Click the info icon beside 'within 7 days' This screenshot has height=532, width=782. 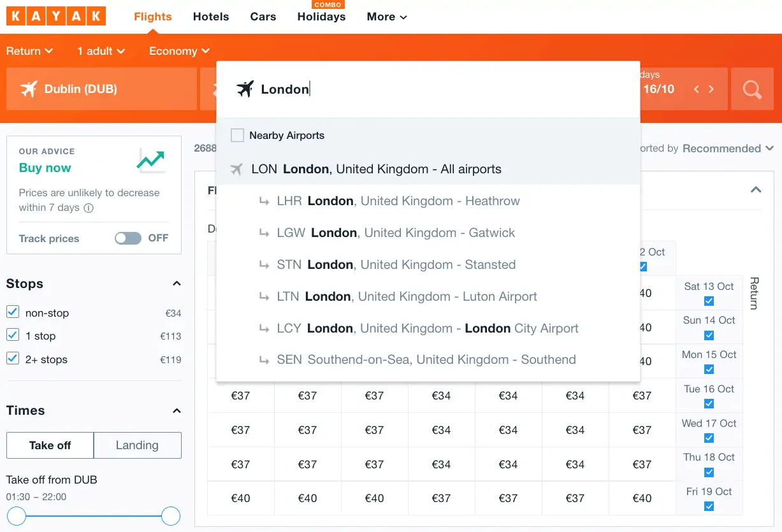[89, 208]
